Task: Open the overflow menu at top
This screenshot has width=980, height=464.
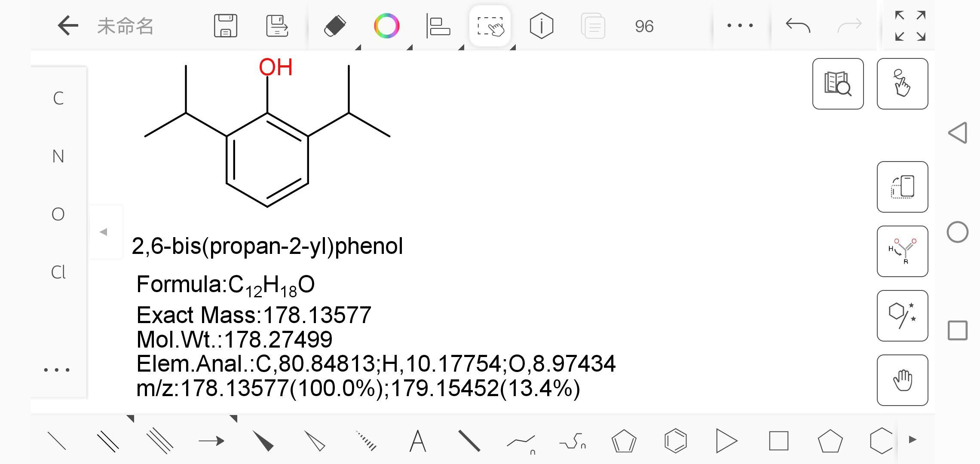Action: (740, 26)
